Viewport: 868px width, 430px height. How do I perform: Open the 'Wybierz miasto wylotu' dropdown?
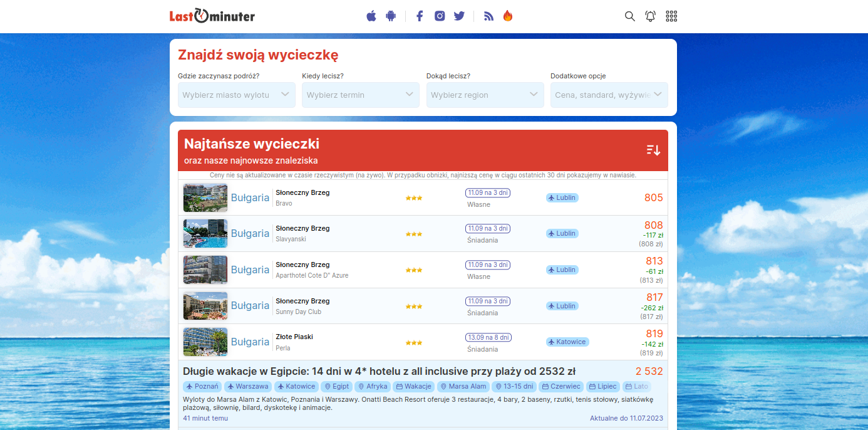click(236, 95)
